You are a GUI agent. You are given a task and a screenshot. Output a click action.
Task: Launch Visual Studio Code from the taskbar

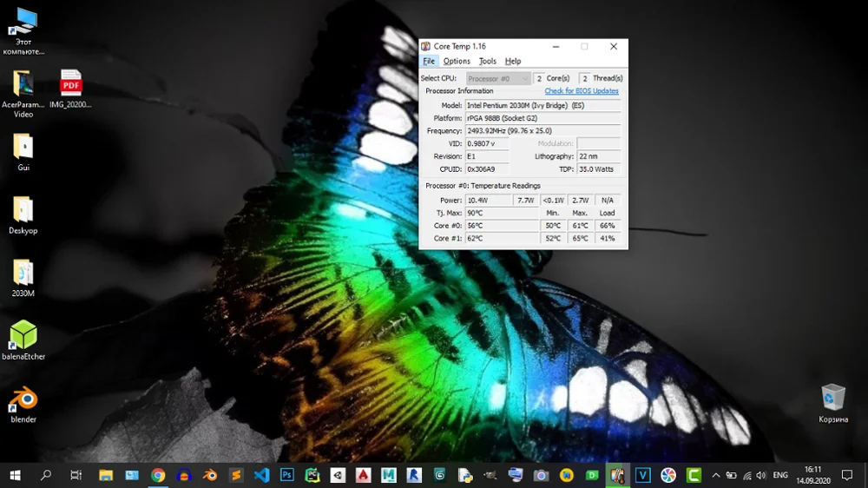coord(261,475)
